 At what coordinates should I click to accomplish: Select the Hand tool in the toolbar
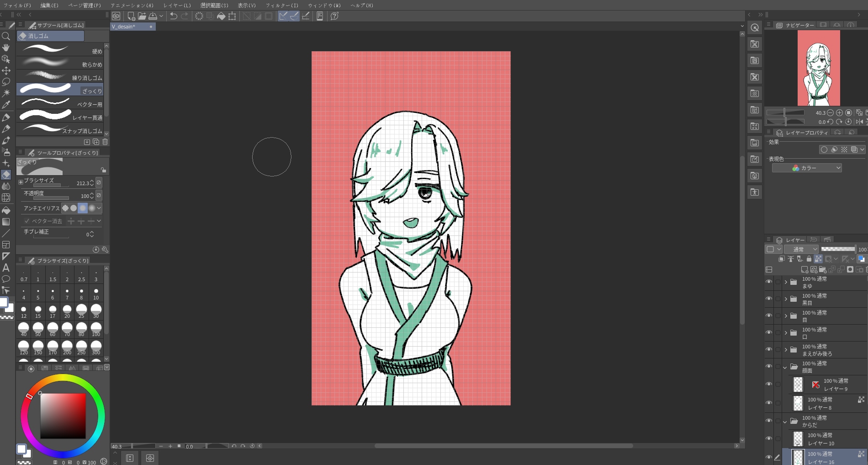(x=6, y=47)
